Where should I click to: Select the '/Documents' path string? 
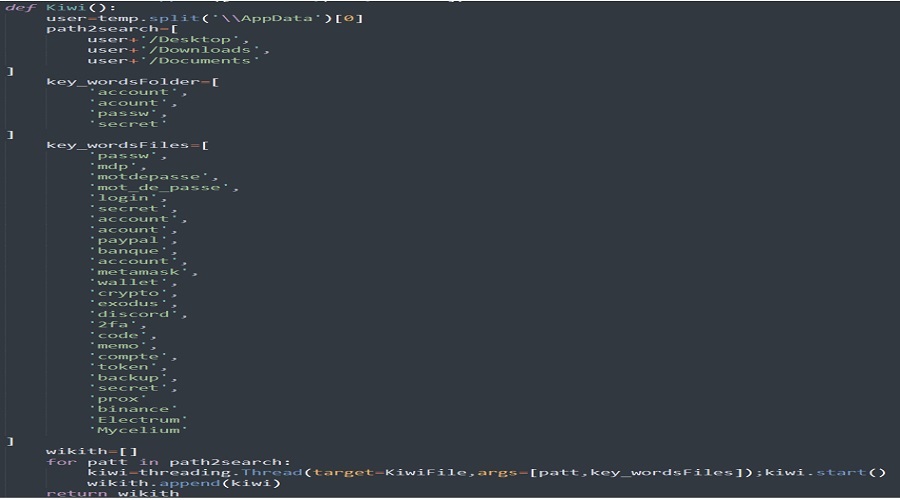(200, 61)
